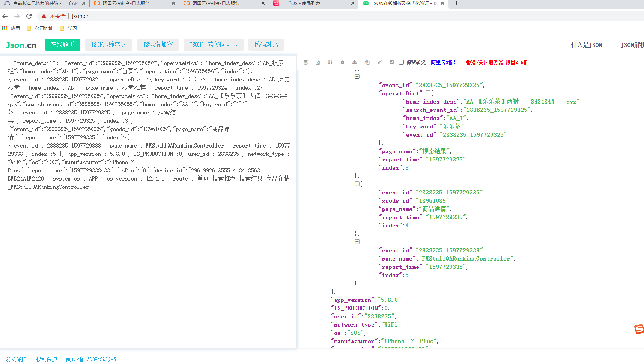Click the database format icon in JSON toolbar
Image resolution: width=644 pixels, height=363 pixels.
[305, 62]
